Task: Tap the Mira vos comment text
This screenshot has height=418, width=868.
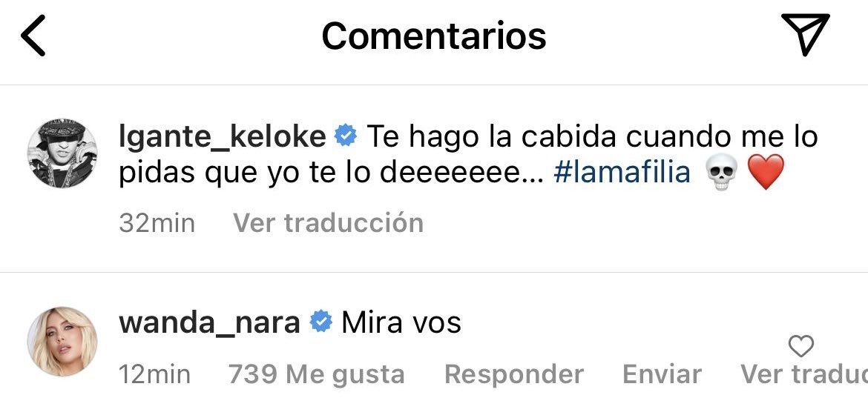Action: (401, 323)
